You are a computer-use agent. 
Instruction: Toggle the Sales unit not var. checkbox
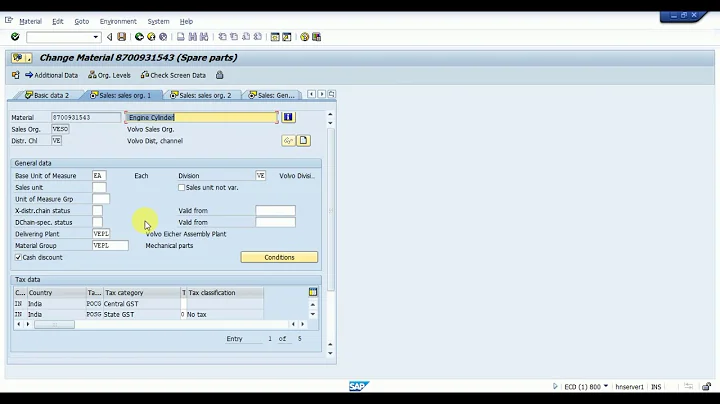[x=181, y=187]
